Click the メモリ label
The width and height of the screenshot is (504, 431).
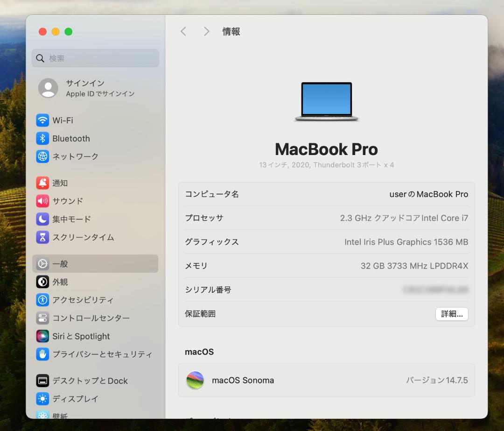pos(196,266)
